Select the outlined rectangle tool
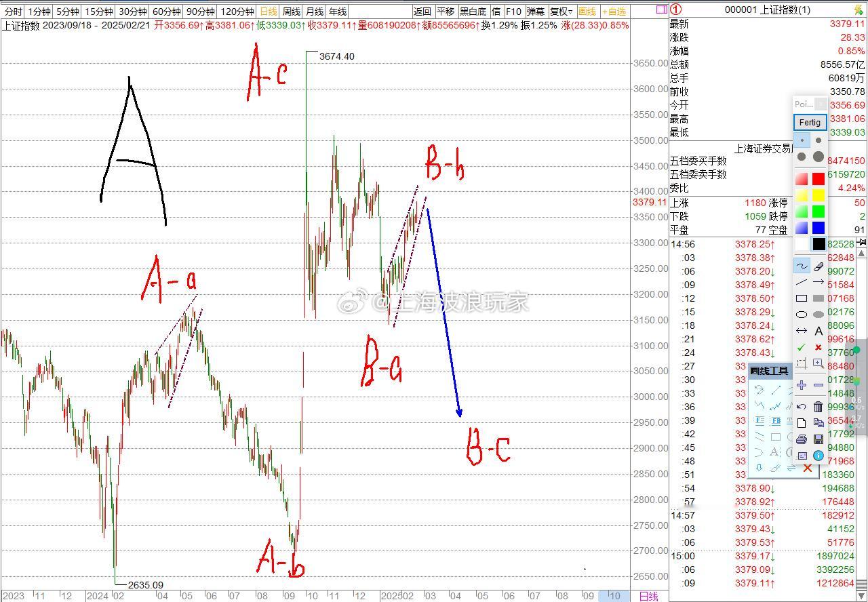868x602 pixels. pos(802,298)
